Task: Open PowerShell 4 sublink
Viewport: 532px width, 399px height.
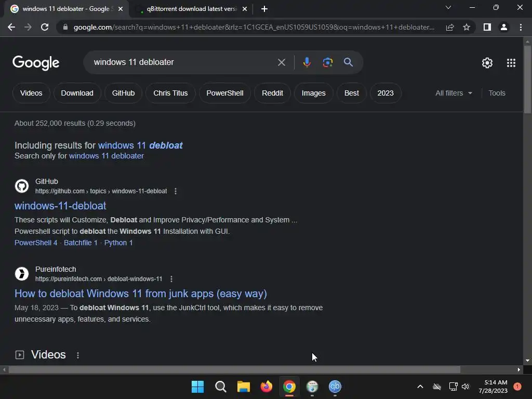Action: tap(36, 243)
